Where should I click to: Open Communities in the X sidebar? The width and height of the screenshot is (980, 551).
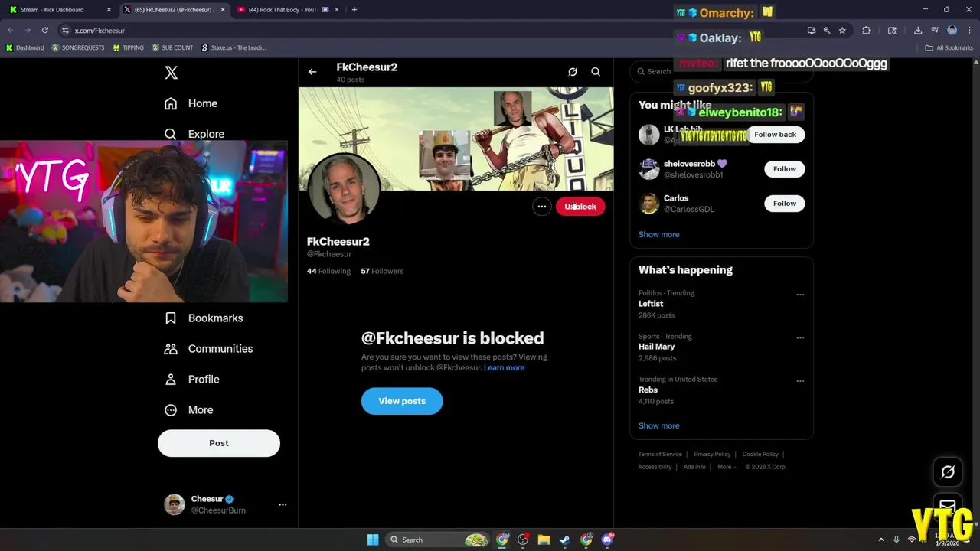pos(209,349)
